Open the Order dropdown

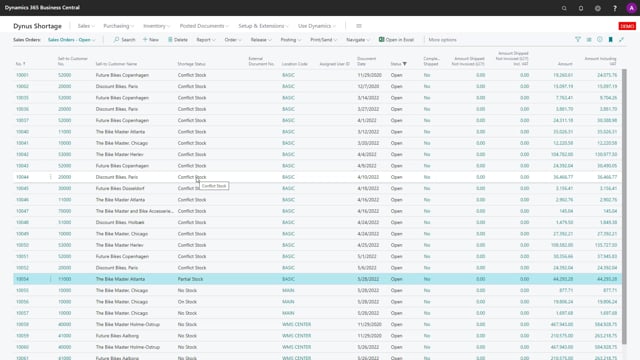(233, 40)
